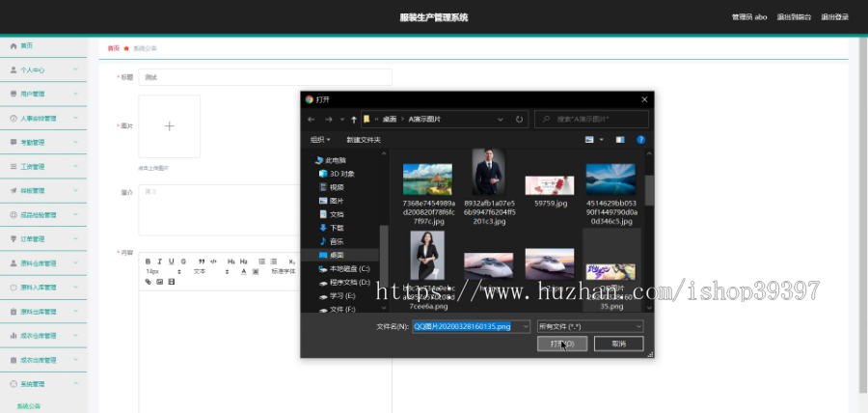This screenshot has height=413, width=868.
Task: Insert a video in the editor
Action: (171, 282)
